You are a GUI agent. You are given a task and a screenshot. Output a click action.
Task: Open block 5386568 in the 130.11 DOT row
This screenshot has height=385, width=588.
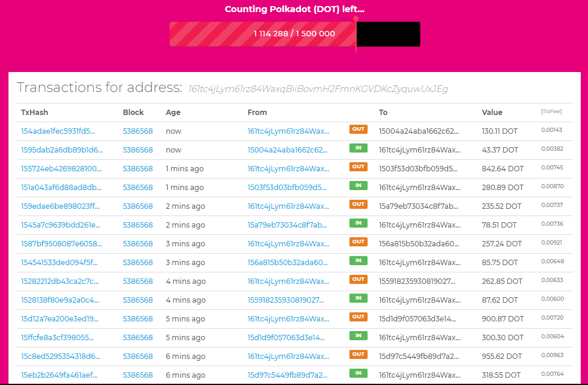(137, 131)
